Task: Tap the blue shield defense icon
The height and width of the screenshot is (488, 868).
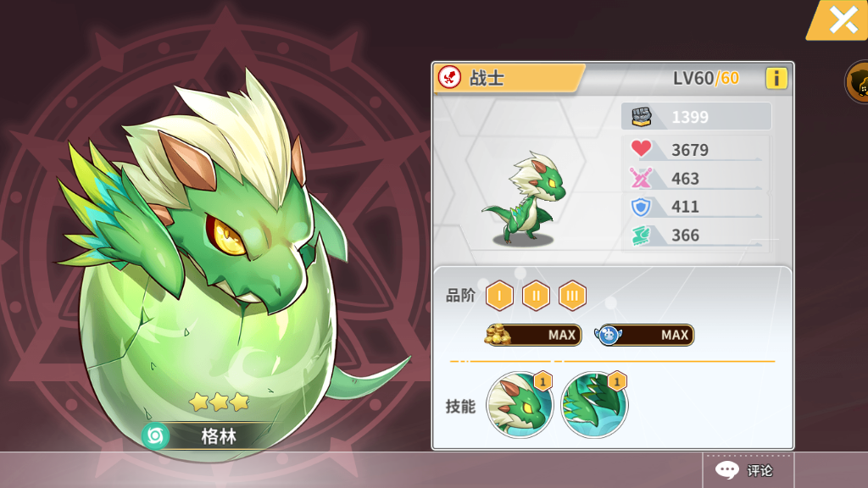Action: [x=641, y=207]
